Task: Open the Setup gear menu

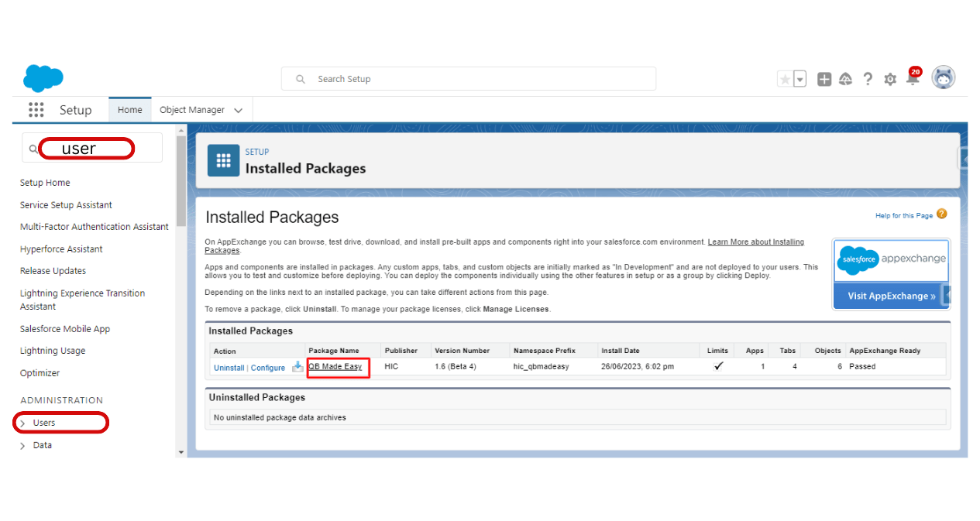Action: pyautogui.click(x=890, y=79)
